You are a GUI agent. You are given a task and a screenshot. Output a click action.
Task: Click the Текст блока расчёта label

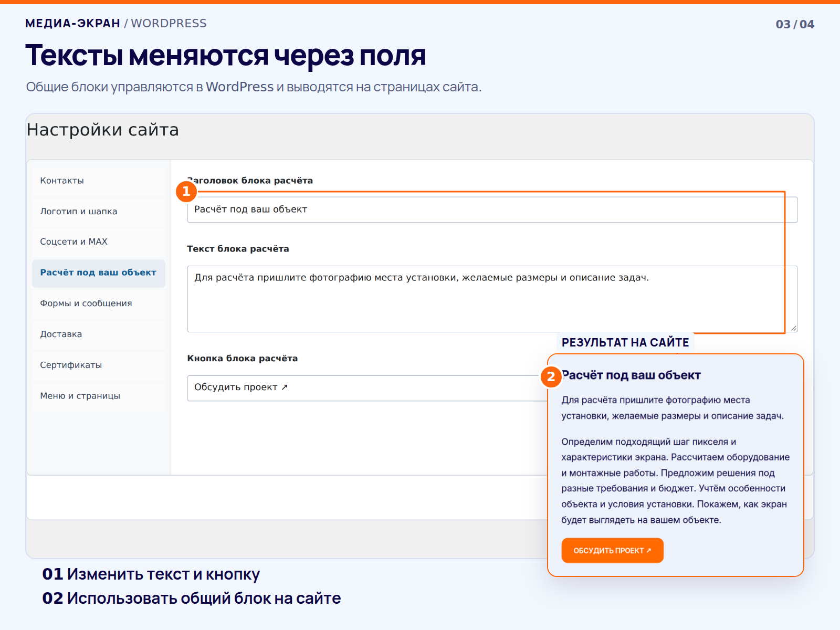pyautogui.click(x=238, y=249)
